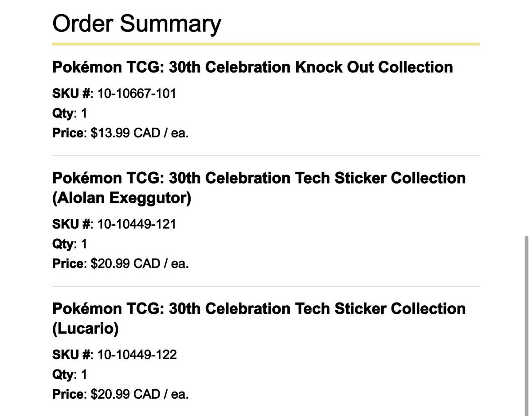This screenshot has height=416, width=532.
Task: Click the Alolan Exeggutor $20.99 CAD price
Action: coord(140,264)
